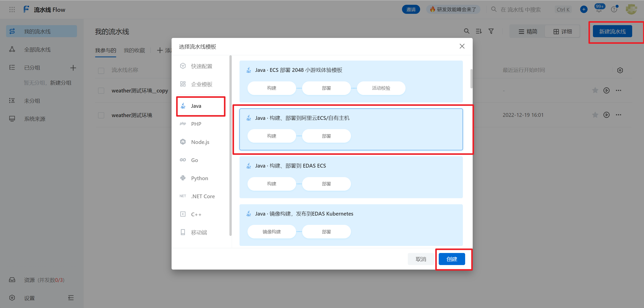
Task: Star the weather测试环境 pipeline
Action: (595, 115)
